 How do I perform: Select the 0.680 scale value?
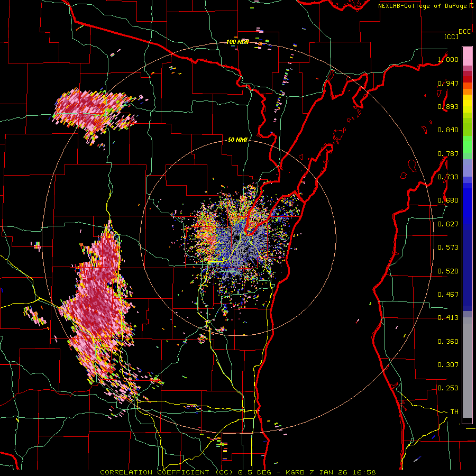click(448, 200)
